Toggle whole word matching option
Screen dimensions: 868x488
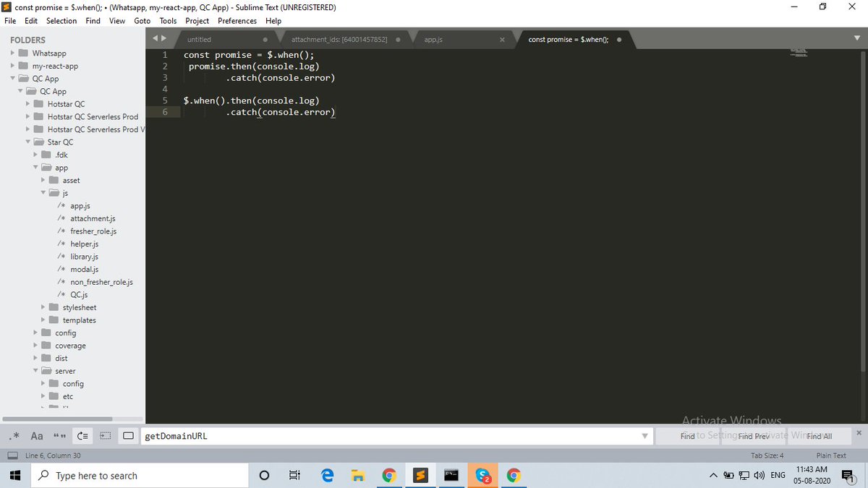tap(59, 436)
